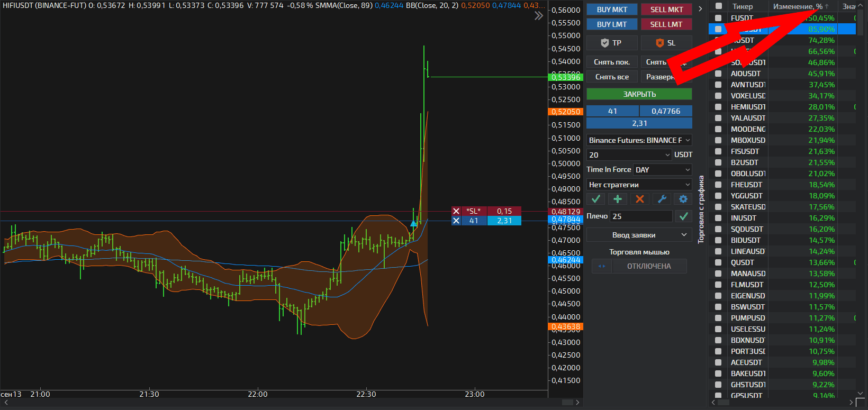Viewport: 868px width, 410px height.
Task: Open strategy editor with wrench icon
Action: click(662, 199)
